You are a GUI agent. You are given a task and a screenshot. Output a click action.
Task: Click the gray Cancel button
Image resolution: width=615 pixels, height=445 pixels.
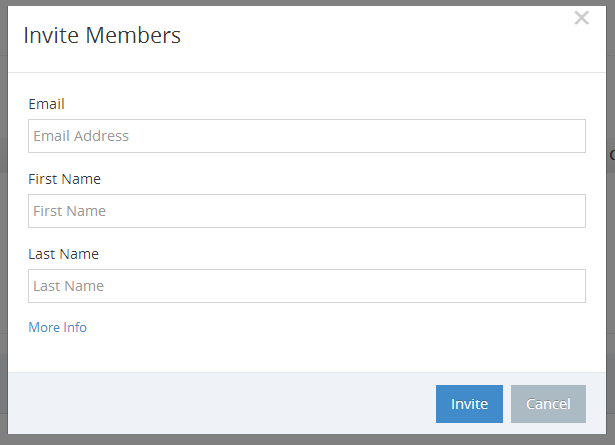tap(548, 404)
